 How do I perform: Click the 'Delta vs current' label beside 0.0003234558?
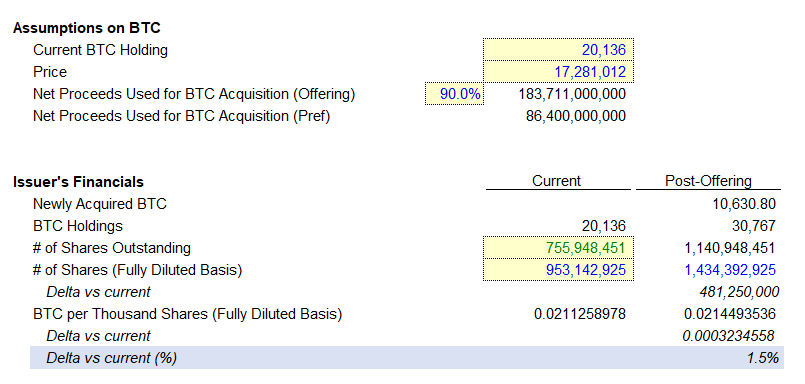pos(98,336)
